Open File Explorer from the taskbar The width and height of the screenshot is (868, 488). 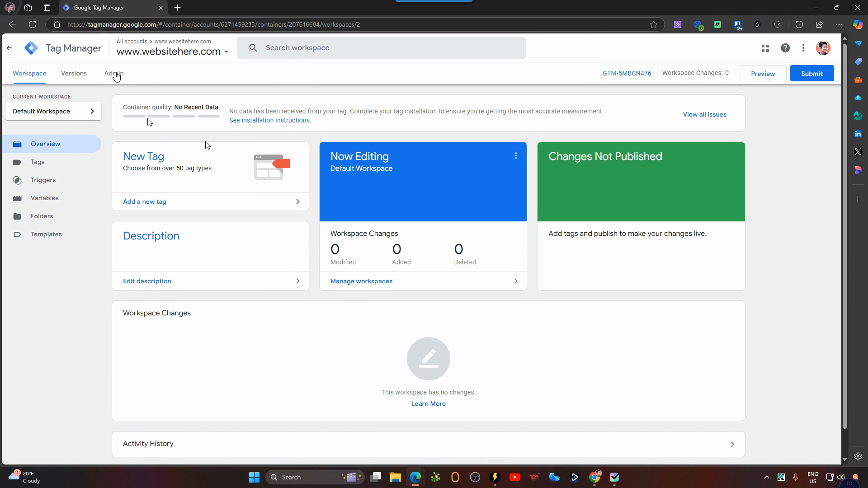coord(396,477)
